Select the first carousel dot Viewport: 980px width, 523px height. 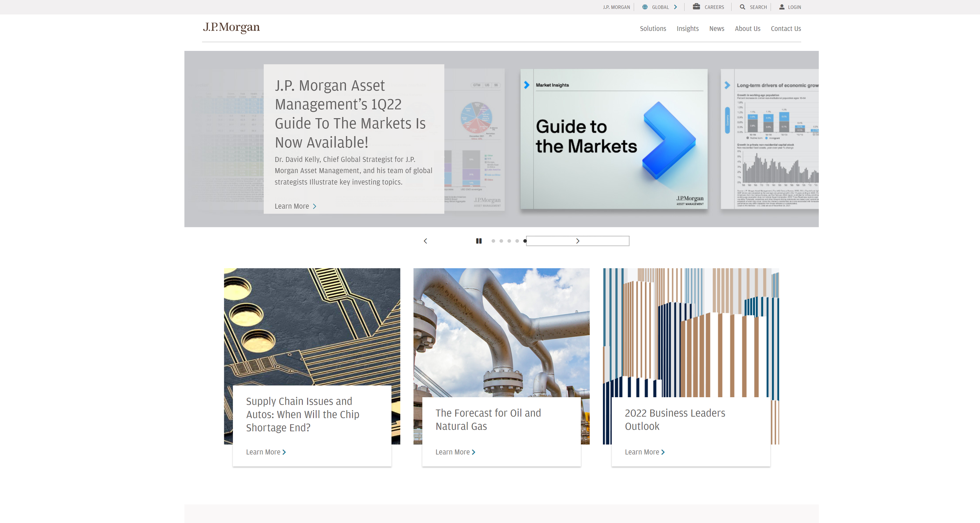coord(493,241)
